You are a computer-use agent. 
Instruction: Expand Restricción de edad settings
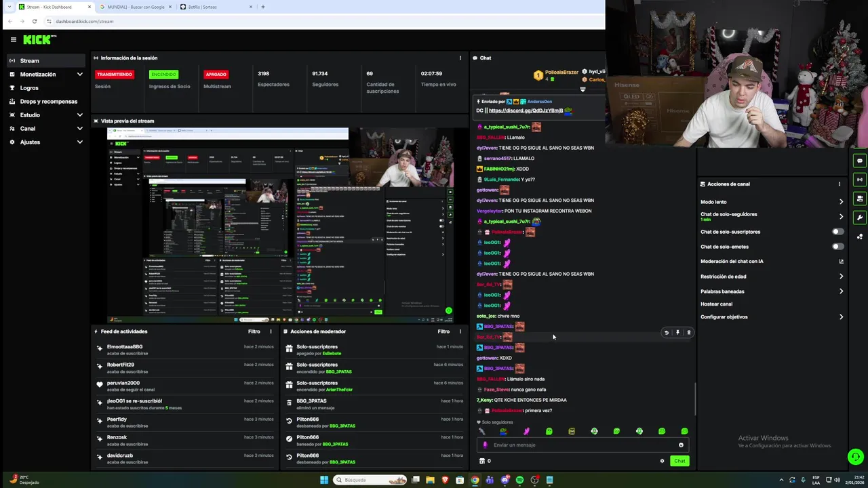click(x=841, y=277)
